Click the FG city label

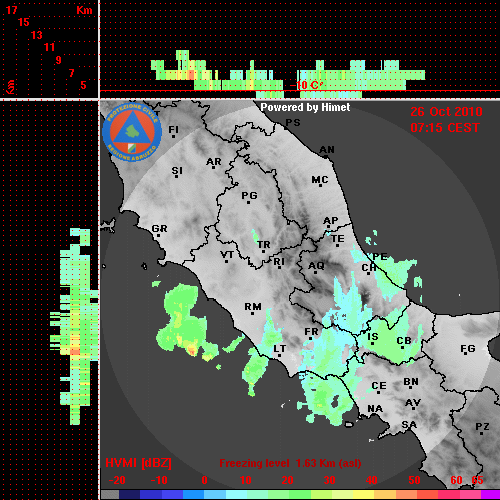pyautogui.click(x=468, y=349)
